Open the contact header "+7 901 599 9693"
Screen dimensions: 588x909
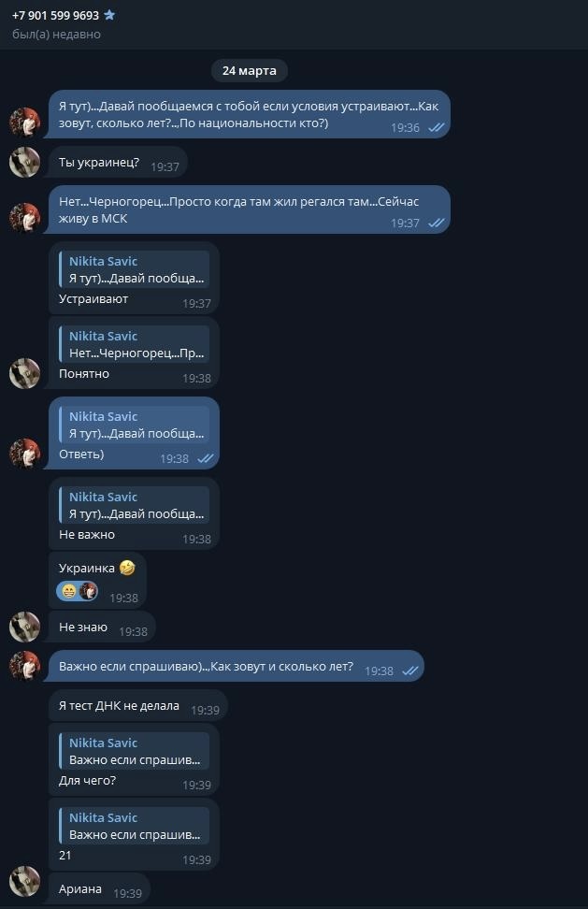[55, 16]
